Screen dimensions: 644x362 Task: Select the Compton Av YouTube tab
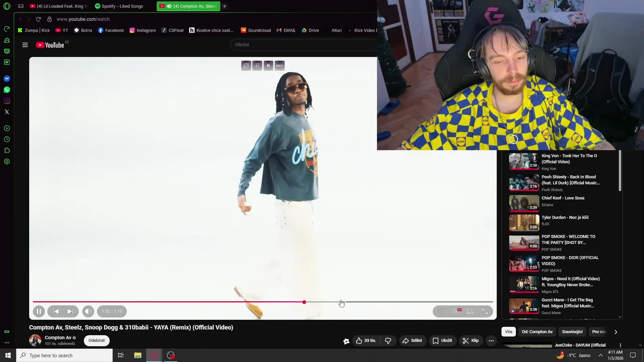coord(188,6)
